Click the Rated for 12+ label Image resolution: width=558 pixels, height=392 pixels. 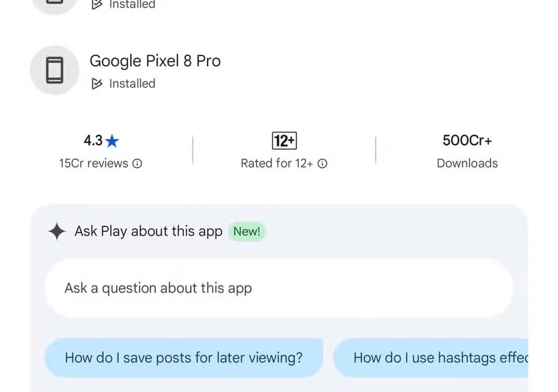(x=277, y=163)
